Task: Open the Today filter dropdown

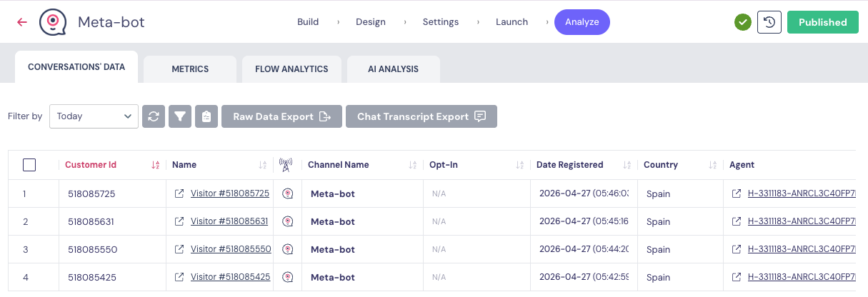Action: tap(94, 116)
